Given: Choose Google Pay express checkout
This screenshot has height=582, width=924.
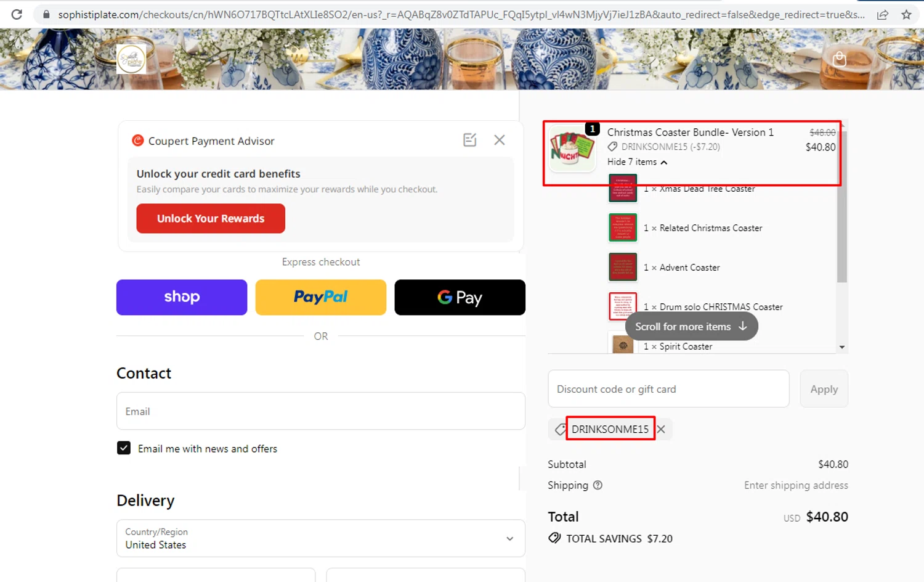Looking at the screenshot, I should (x=460, y=297).
